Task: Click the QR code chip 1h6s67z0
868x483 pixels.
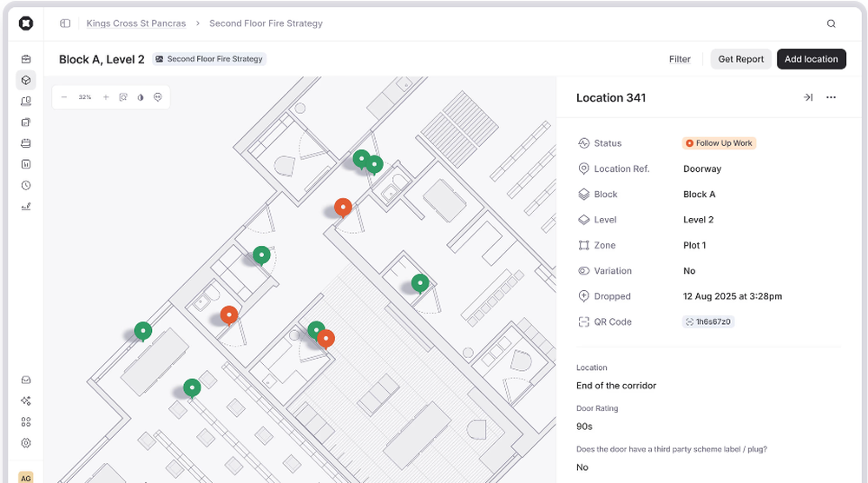Action: (x=708, y=321)
